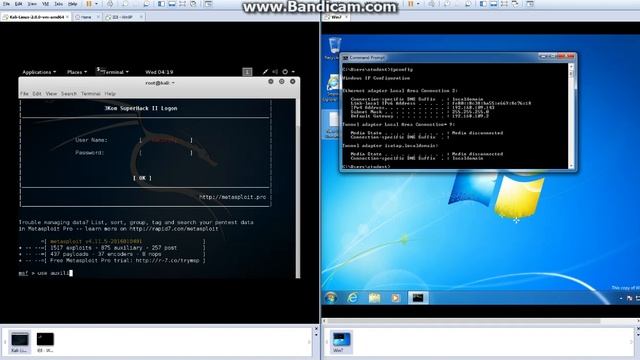Enter full screen icon in right VMware toolbar
This screenshot has width=640, height=360.
(504, 4)
